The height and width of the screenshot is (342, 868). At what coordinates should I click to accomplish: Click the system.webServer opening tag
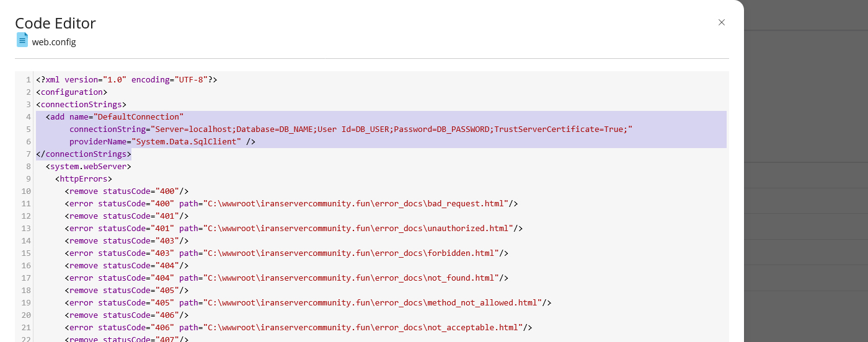click(88, 167)
